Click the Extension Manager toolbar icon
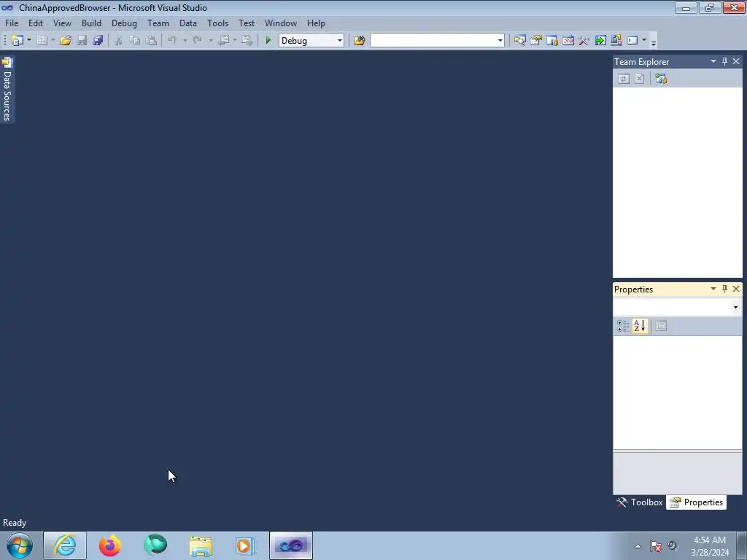The width and height of the screenshot is (747, 560). point(616,41)
